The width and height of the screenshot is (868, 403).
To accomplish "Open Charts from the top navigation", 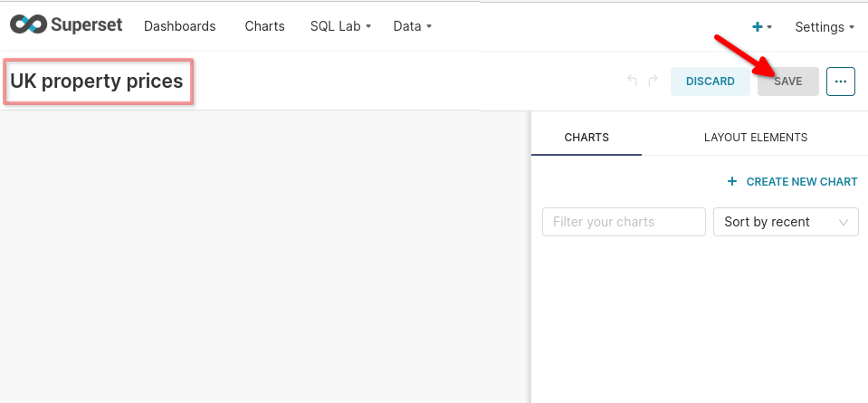I will (x=264, y=26).
